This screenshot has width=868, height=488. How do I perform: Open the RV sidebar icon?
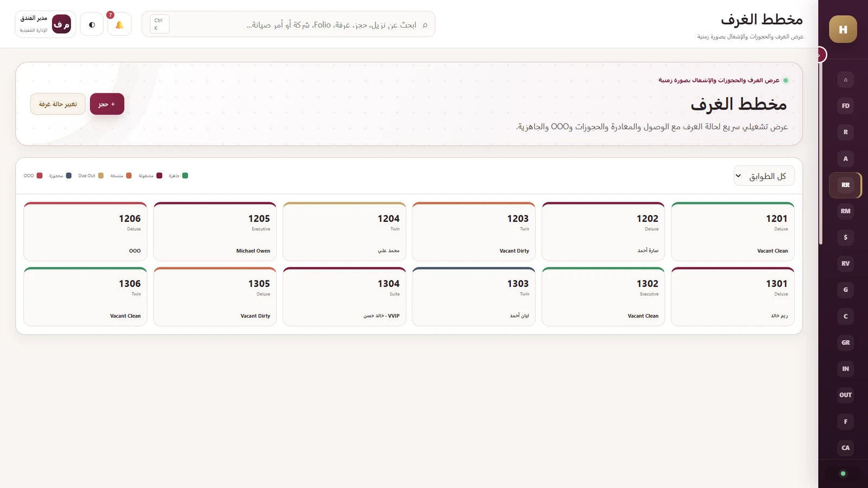(x=845, y=264)
